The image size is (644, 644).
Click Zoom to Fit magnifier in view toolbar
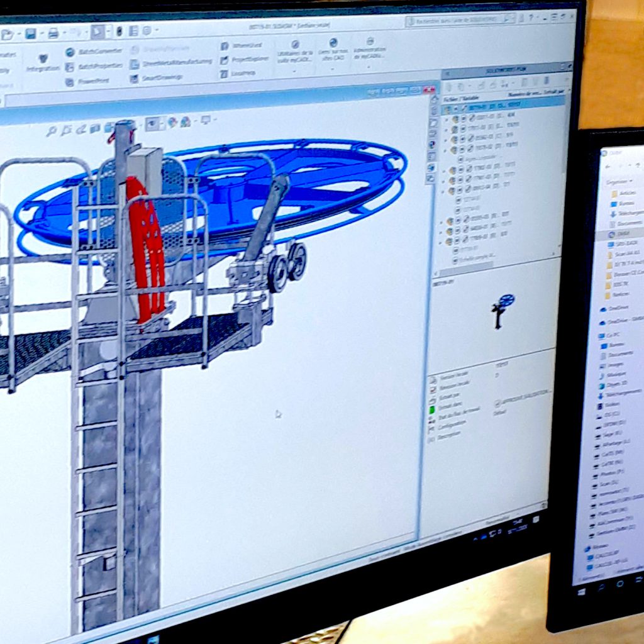pyautogui.click(x=52, y=131)
